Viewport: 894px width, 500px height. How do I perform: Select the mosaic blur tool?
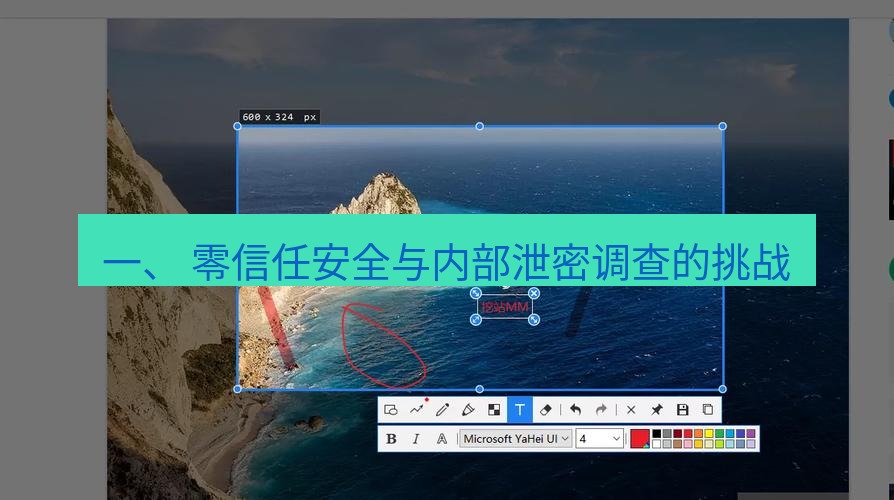(494, 409)
